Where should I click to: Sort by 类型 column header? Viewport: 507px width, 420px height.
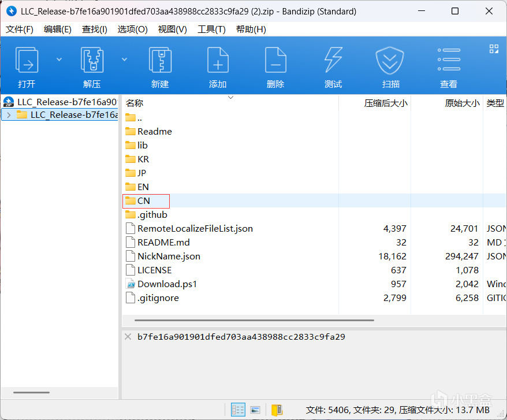pos(495,103)
